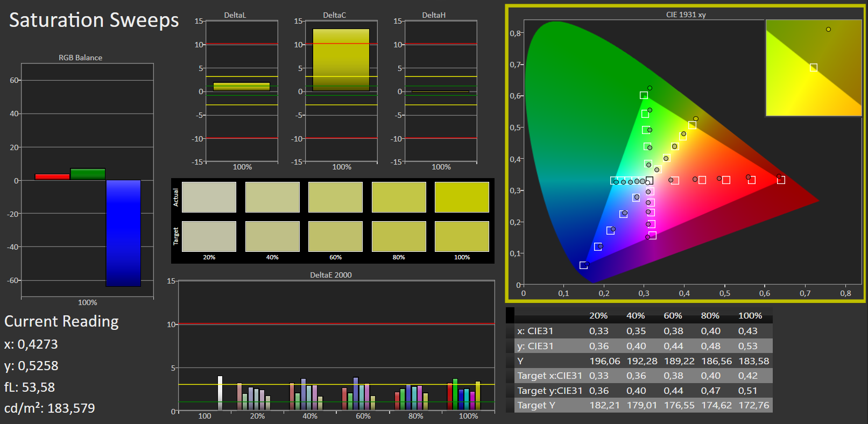The width and height of the screenshot is (868, 424).
Task: Click the "Target y:CIE31" row label
Action: tap(549, 391)
